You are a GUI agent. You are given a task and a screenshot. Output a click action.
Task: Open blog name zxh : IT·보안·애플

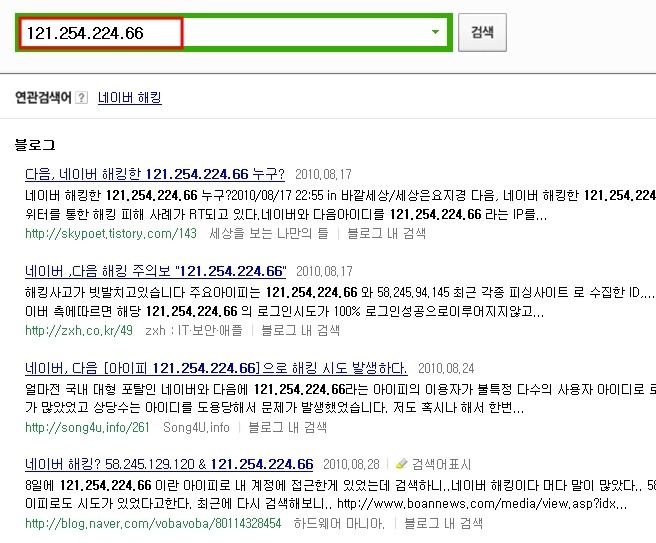(x=194, y=330)
